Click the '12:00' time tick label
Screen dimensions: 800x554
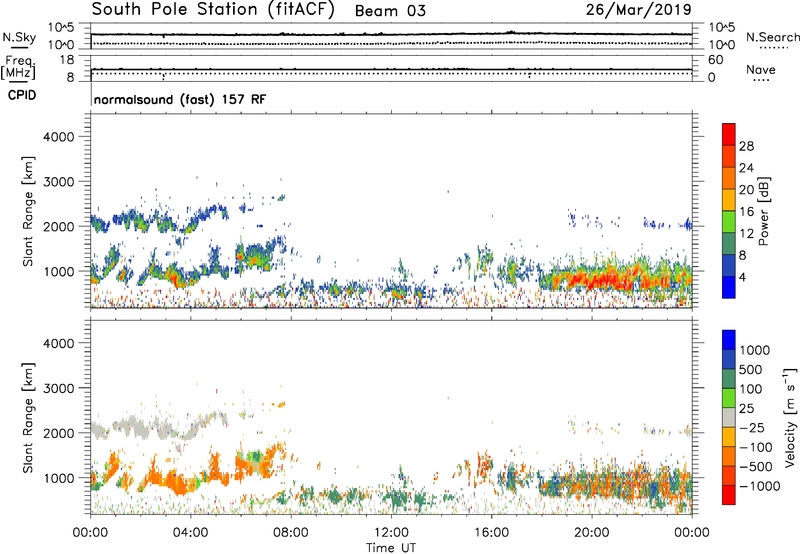pos(391,533)
